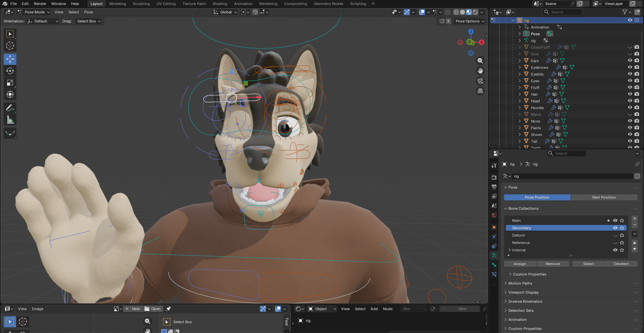Switch perspective/orthographic grid icon
644x333 pixels.
pos(480,91)
